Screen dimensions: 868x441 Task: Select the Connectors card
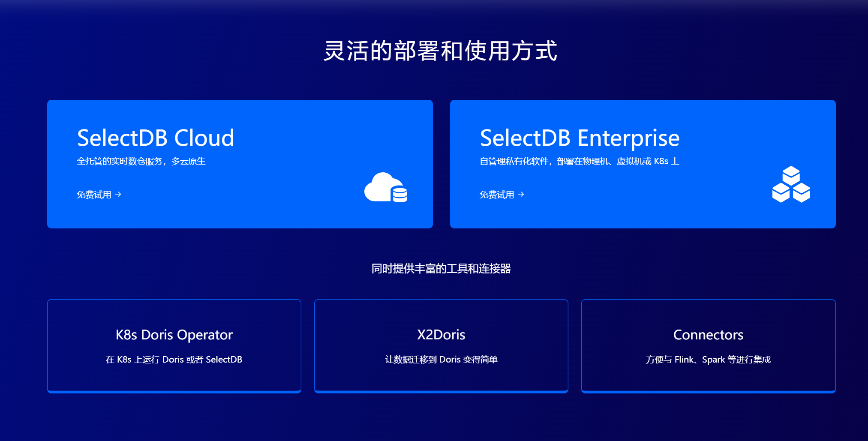point(708,345)
